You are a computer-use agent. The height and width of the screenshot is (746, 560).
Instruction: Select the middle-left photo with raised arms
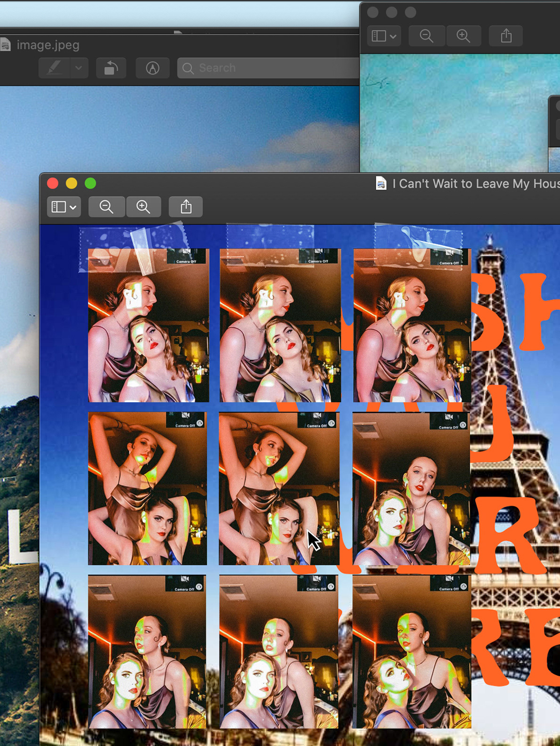click(x=147, y=488)
